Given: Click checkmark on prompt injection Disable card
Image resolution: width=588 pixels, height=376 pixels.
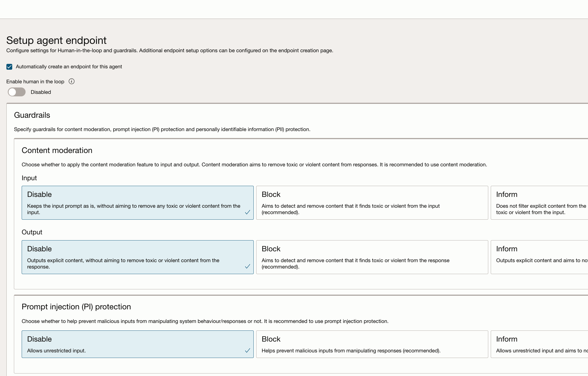Looking at the screenshot, I should tap(247, 350).
